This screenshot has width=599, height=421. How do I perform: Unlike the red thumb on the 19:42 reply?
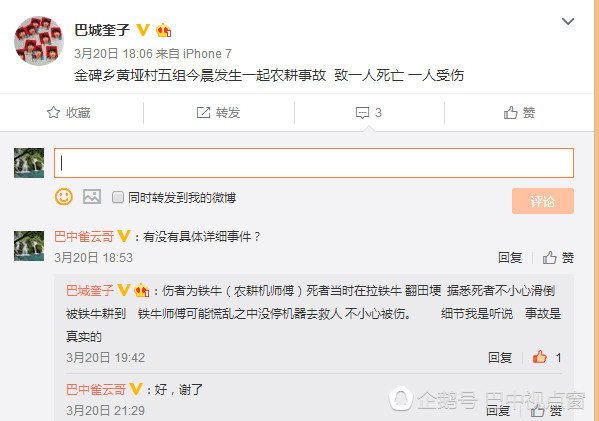(x=539, y=357)
